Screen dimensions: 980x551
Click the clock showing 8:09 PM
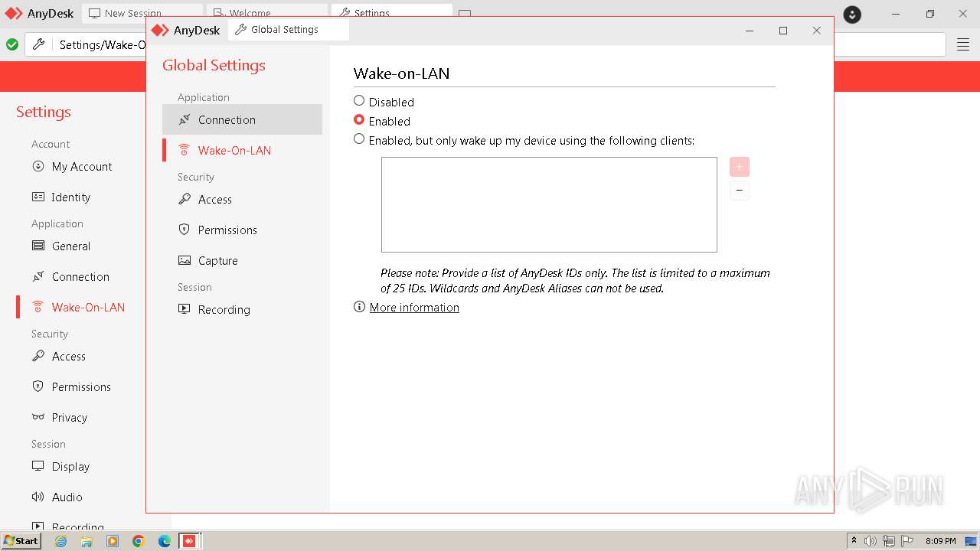click(x=940, y=541)
